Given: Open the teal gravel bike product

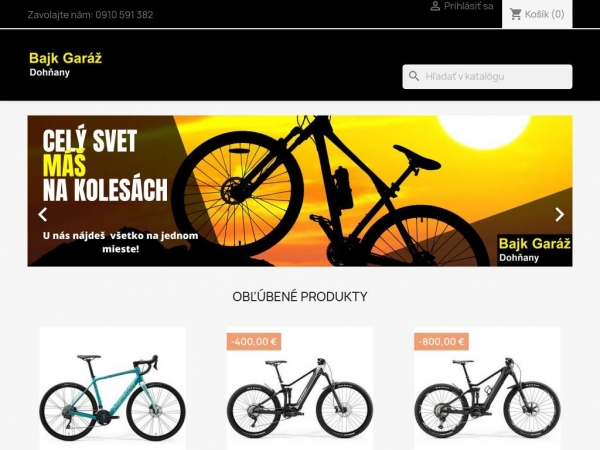Looking at the screenshot, I should click(112, 389).
